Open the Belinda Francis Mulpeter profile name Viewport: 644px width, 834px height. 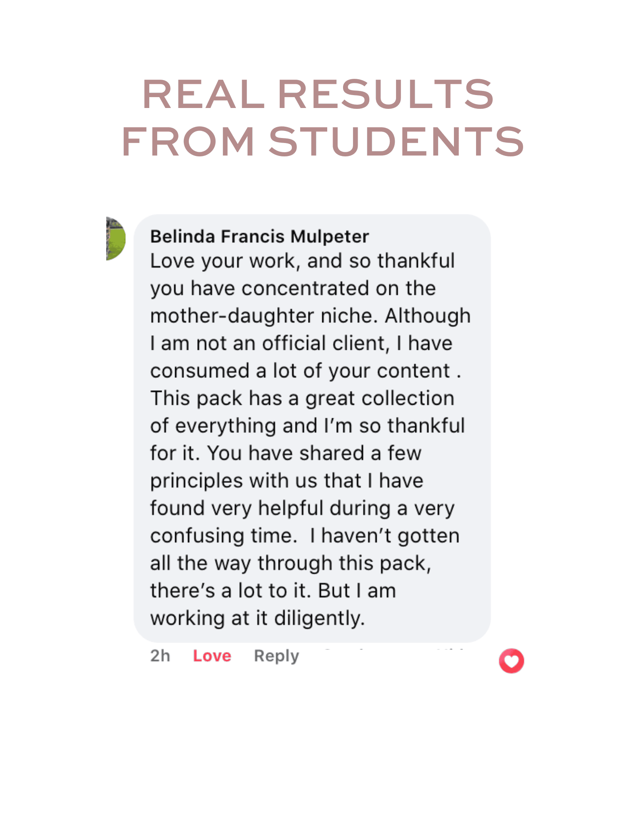click(x=259, y=236)
